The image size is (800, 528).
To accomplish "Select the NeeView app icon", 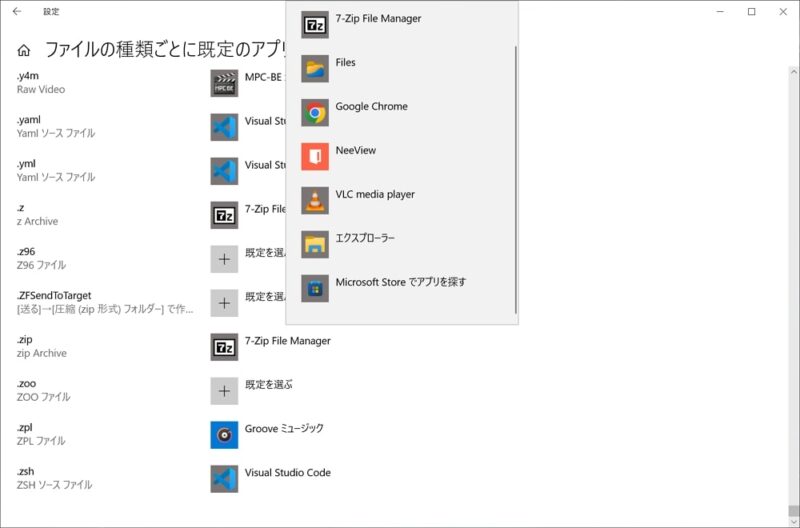I will (315, 157).
